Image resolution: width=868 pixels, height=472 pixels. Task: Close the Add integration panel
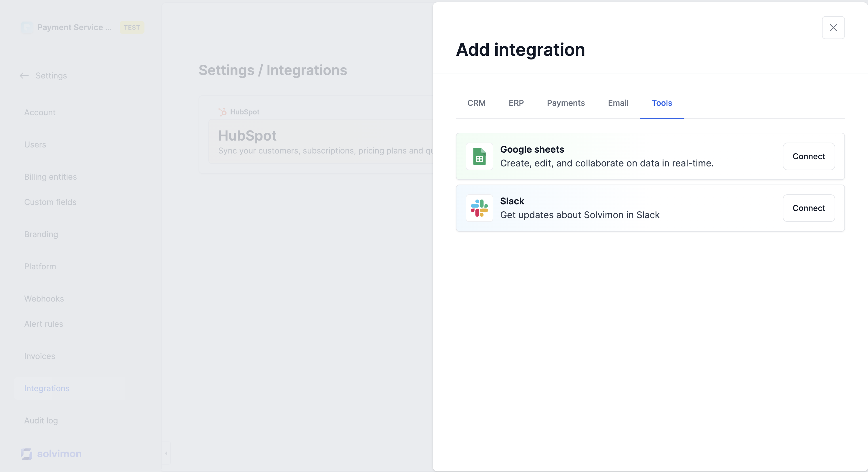(833, 28)
